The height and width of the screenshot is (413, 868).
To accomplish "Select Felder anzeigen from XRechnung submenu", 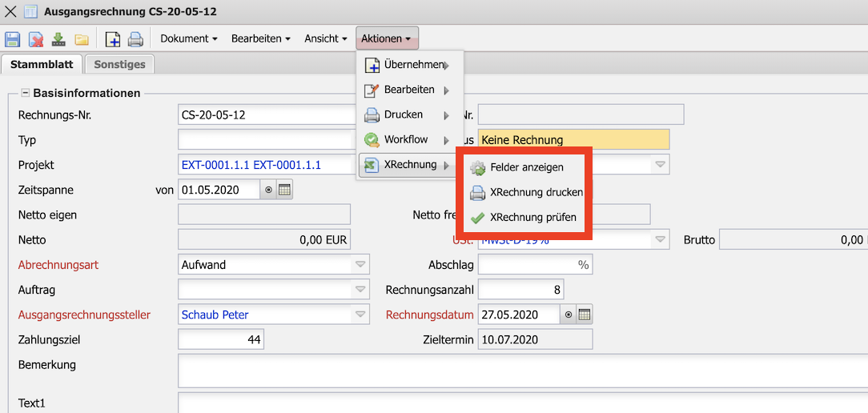I will coord(526,167).
